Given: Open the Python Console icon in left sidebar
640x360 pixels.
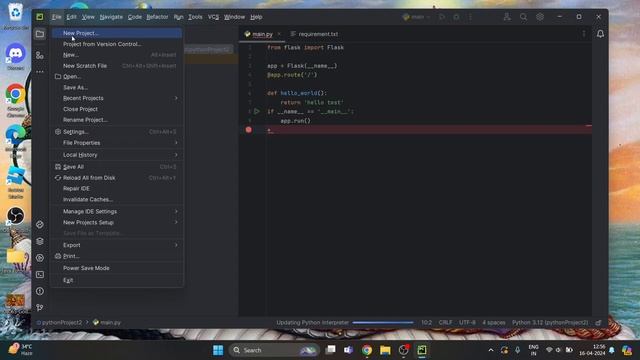Looking at the screenshot, I should click(x=40, y=224).
